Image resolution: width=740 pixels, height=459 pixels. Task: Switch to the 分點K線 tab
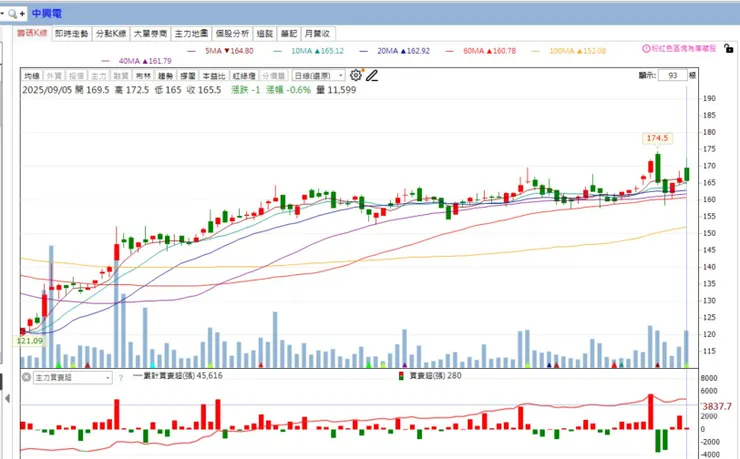(x=111, y=33)
